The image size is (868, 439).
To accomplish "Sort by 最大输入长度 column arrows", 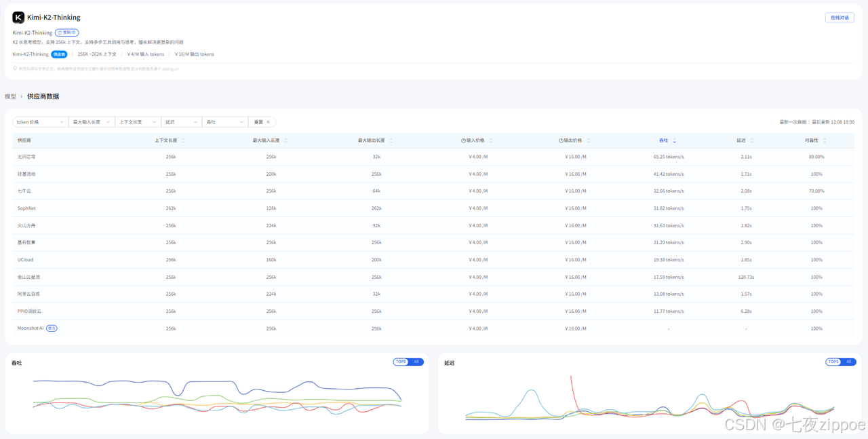I will tap(286, 140).
